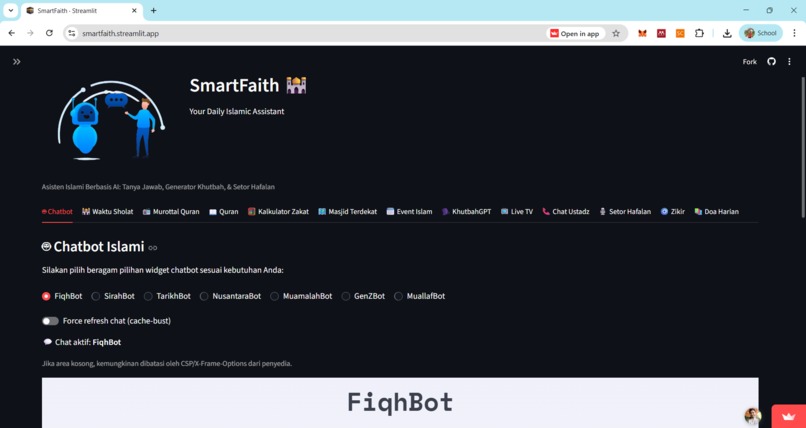Choose the TarikhBot radio option
Screen dimensions: 806x428
click(x=167, y=296)
